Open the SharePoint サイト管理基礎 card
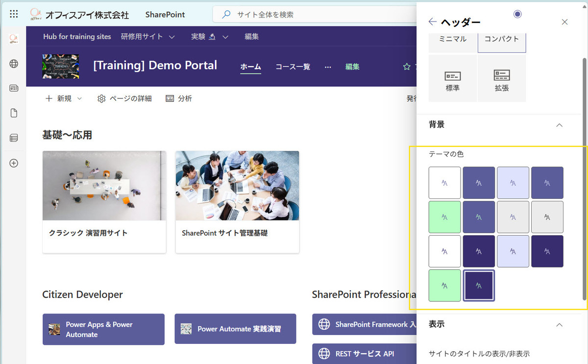Image resolution: width=588 pixels, height=364 pixels. click(x=237, y=202)
